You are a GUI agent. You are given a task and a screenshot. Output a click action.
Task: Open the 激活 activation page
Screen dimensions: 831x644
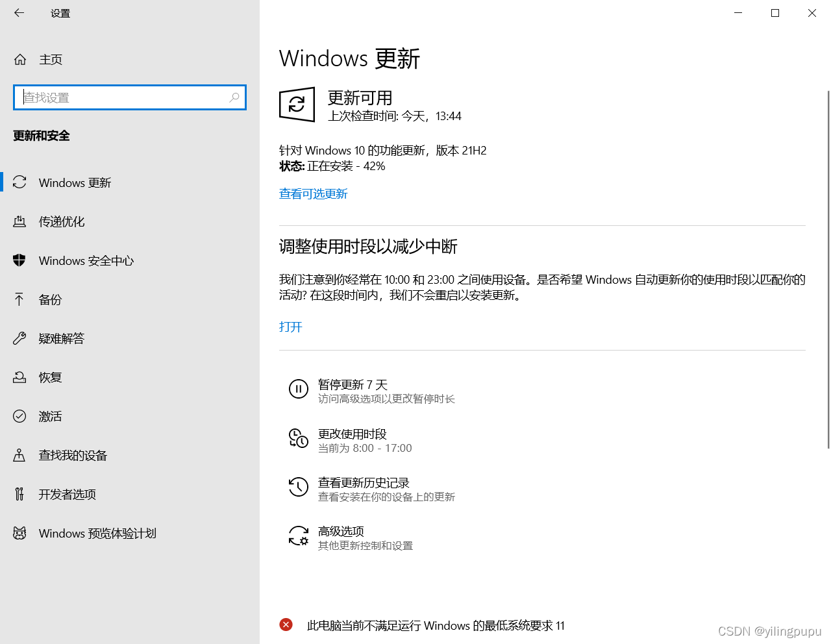130,416
